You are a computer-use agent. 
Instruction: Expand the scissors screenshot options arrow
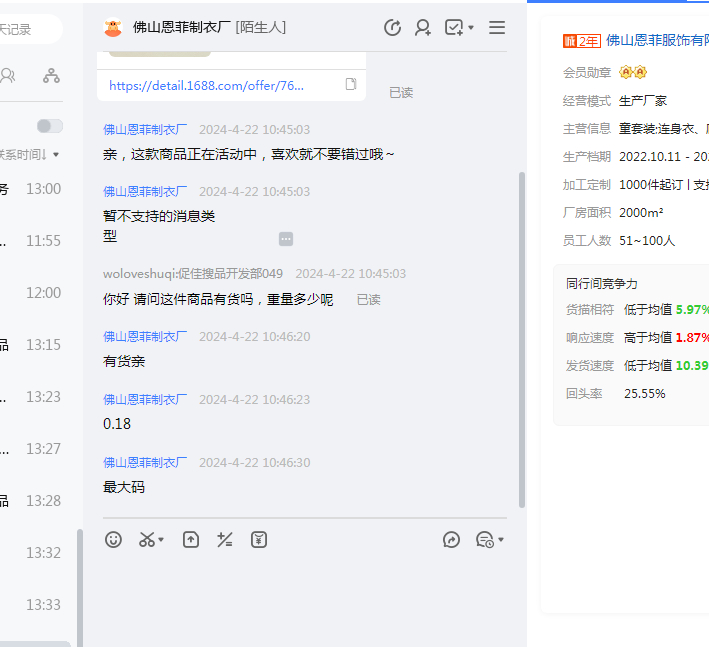(x=161, y=541)
